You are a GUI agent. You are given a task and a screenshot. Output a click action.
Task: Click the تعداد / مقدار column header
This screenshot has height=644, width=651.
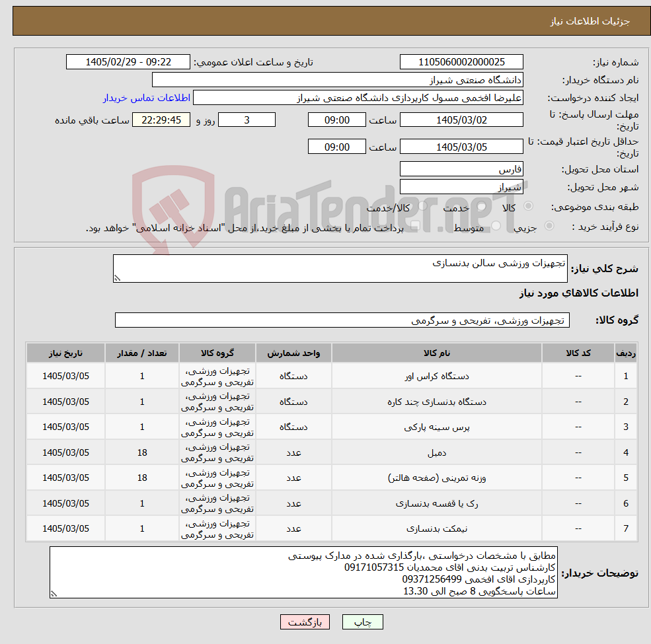[x=142, y=353]
